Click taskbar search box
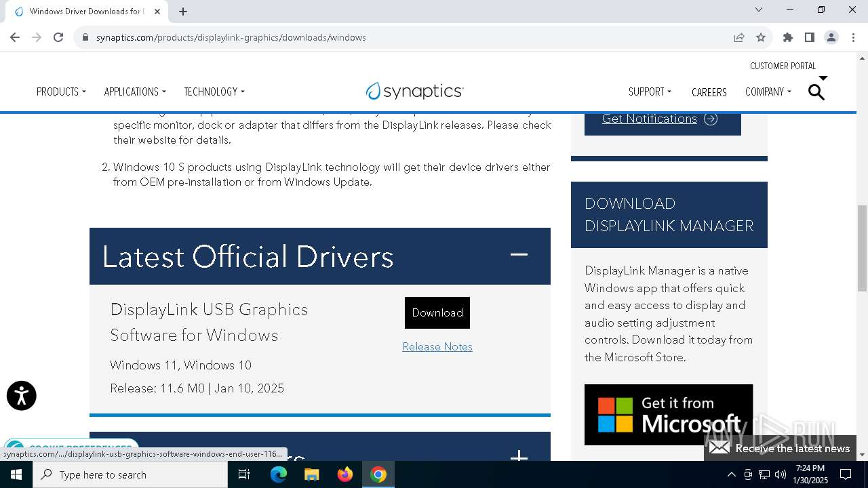 [130, 474]
